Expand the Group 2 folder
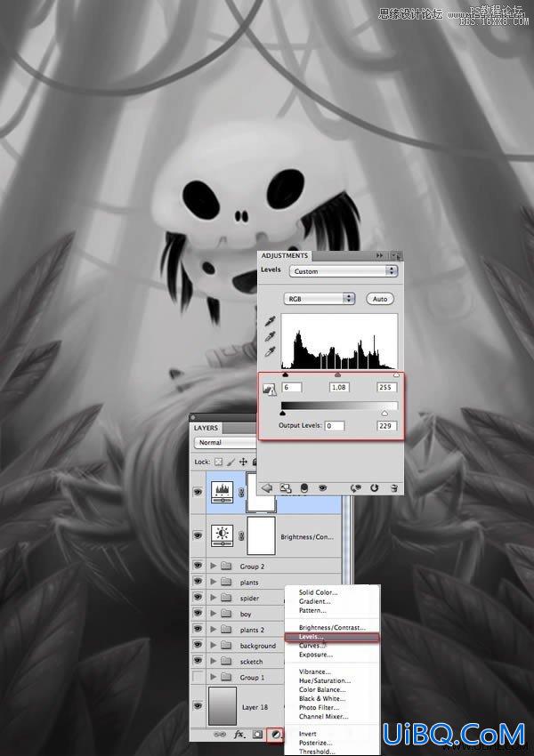 (x=213, y=566)
